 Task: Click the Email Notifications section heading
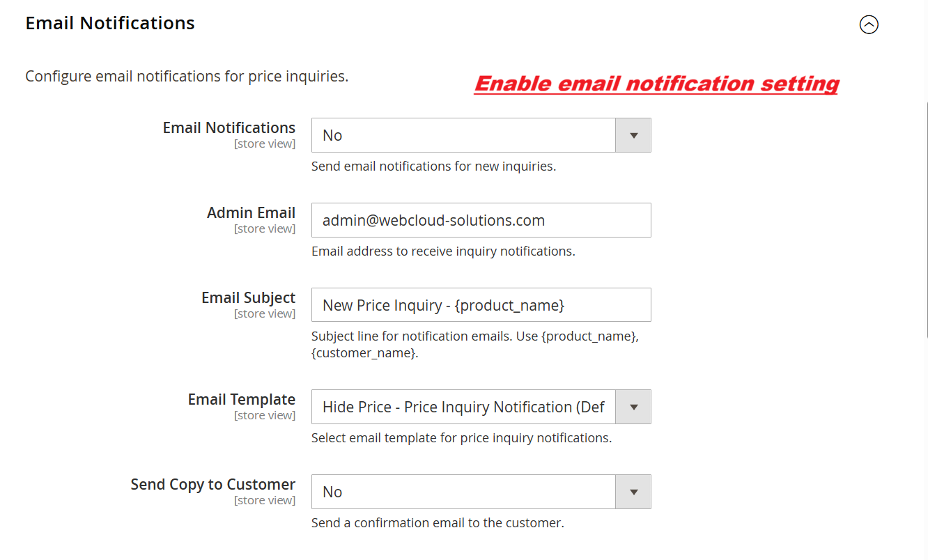coord(110,23)
